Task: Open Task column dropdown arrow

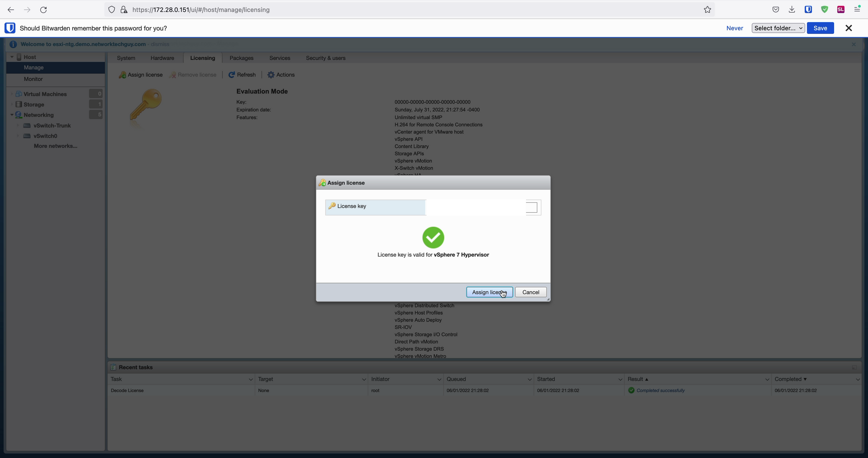Action: tap(250, 379)
